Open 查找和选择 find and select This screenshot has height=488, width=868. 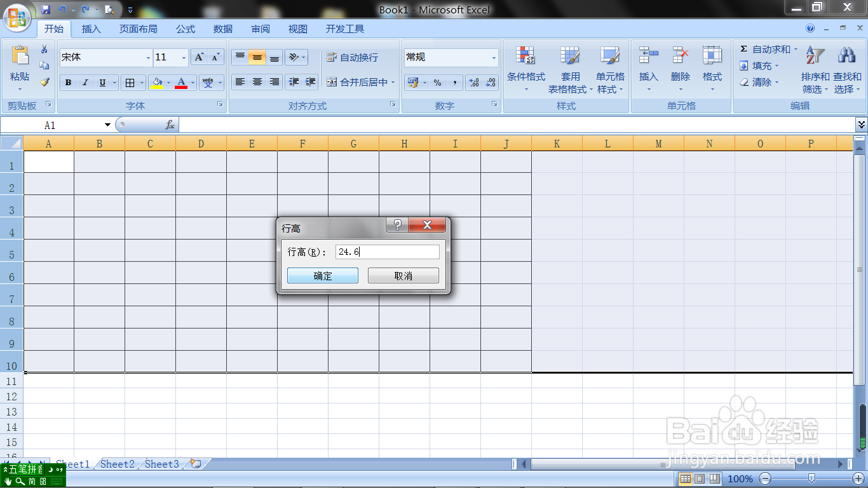pos(847,69)
